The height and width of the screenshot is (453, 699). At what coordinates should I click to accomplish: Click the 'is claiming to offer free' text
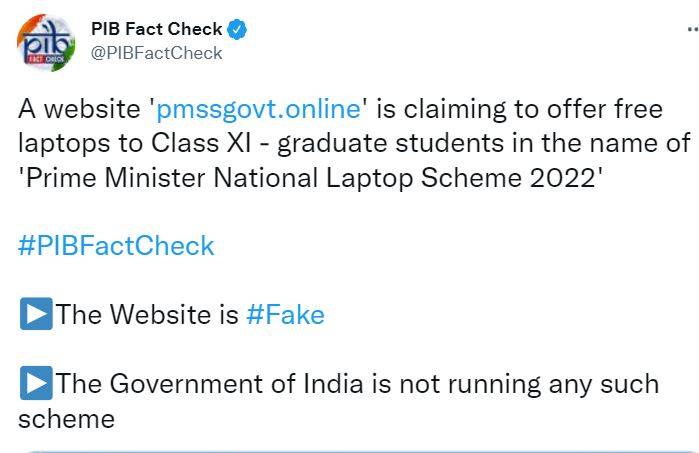click(520, 108)
